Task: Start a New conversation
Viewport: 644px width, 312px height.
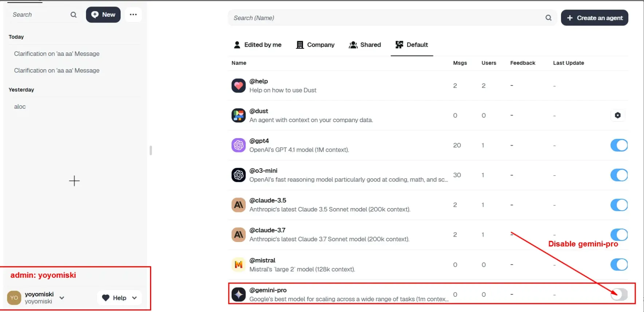Action: click(103, 15)
